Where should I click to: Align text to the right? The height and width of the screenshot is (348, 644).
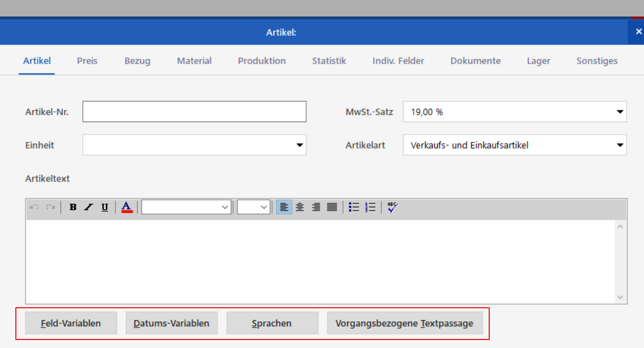tap(316, 207)
